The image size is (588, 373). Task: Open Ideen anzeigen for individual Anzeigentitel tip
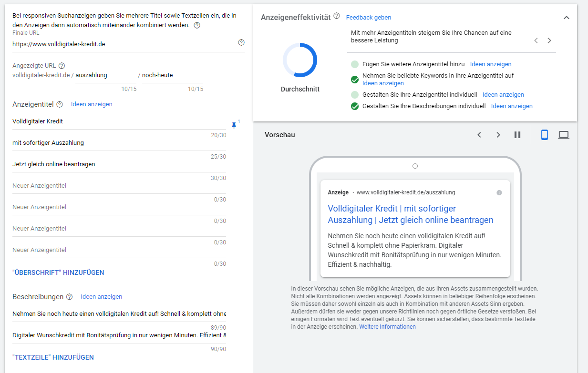[503, 95]
